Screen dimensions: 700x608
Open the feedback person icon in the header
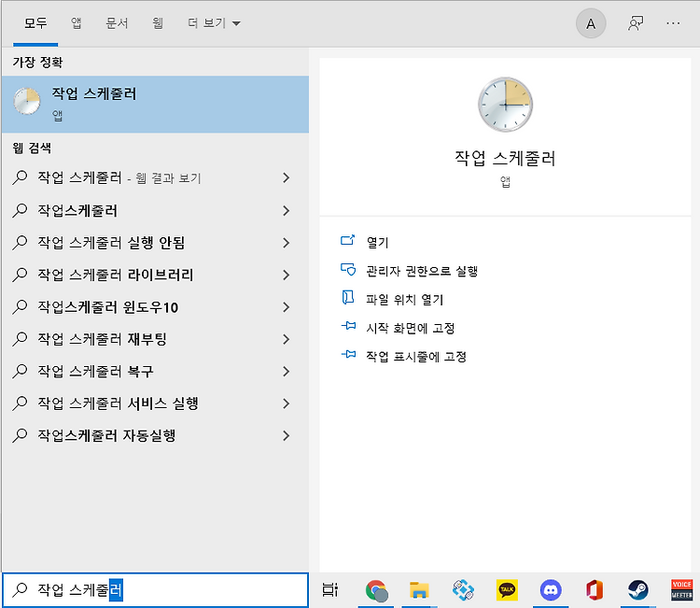click(636, 23)
